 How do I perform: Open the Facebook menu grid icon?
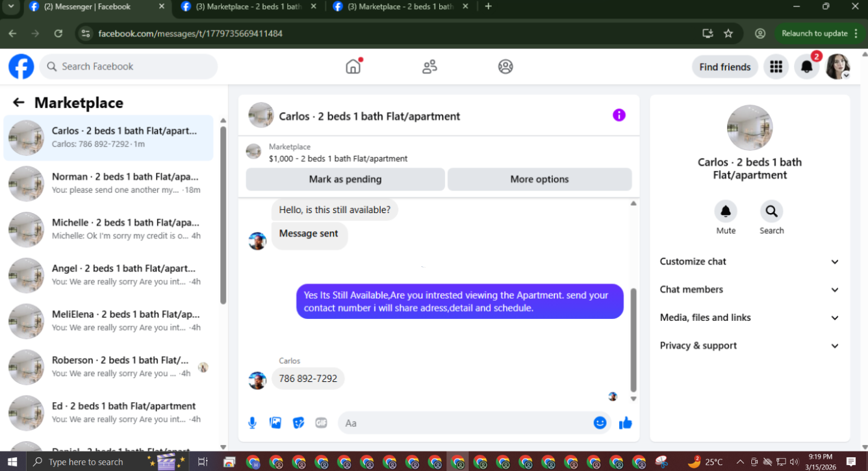(x=776, y=66)
